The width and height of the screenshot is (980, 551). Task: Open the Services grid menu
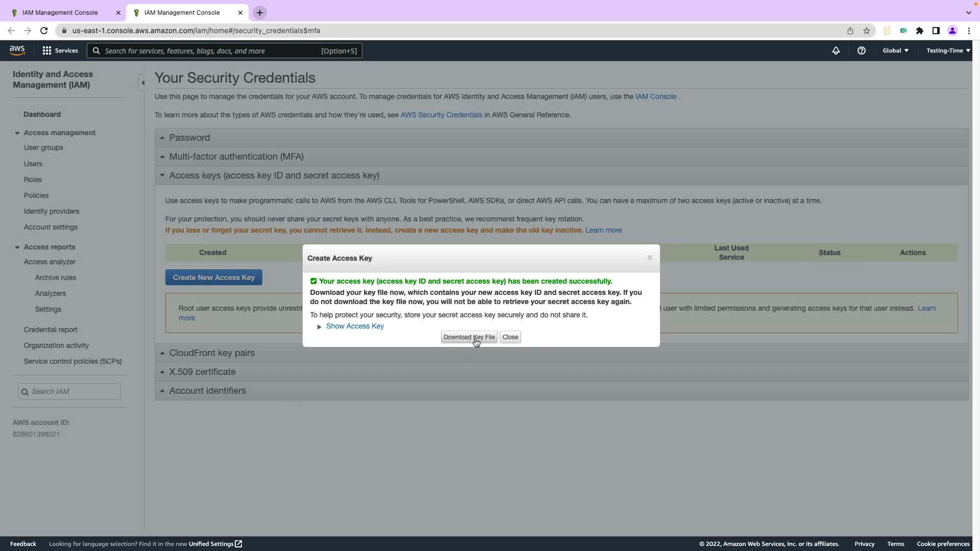[47, 51]
